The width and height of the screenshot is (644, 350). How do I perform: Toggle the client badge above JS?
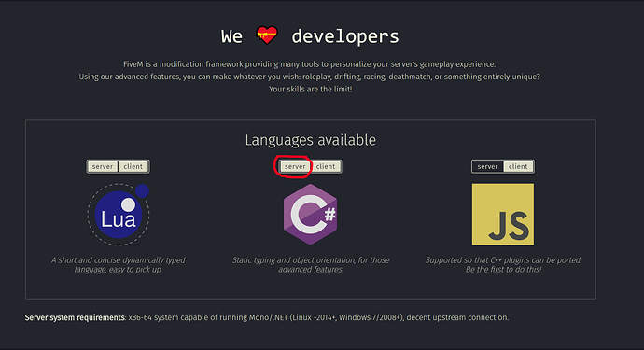tap(518, 166)
